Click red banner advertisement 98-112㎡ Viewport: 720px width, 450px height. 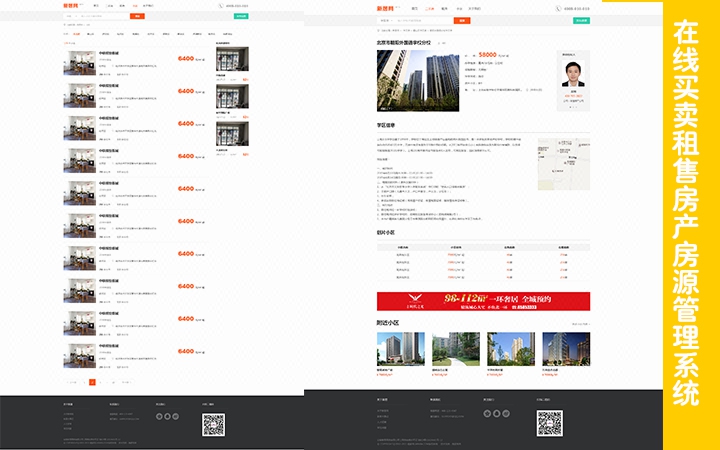[x=484, y=301]
